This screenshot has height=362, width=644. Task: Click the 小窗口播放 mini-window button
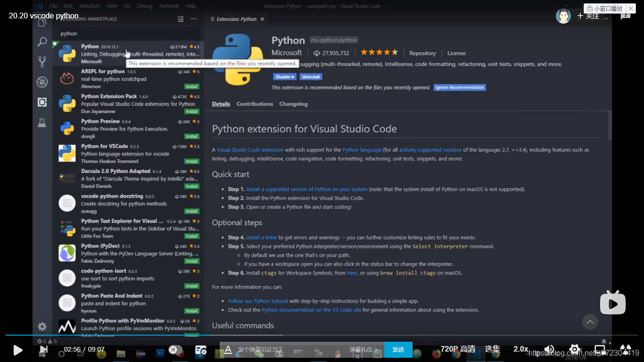(x=605, y=8)
